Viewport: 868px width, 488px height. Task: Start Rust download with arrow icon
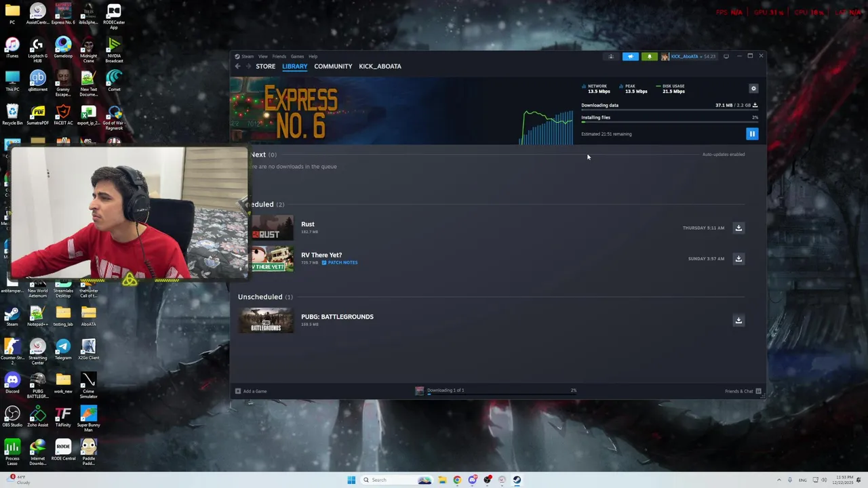[738, 228]
